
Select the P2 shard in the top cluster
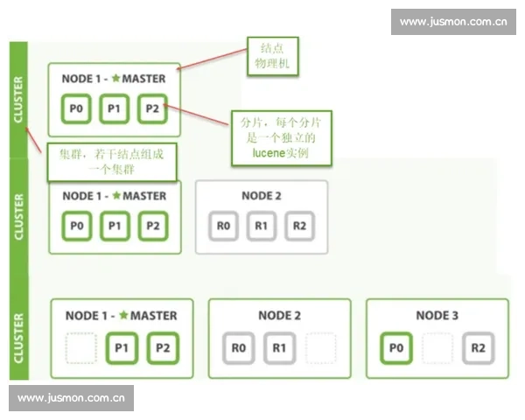click(x=151, y=108)
